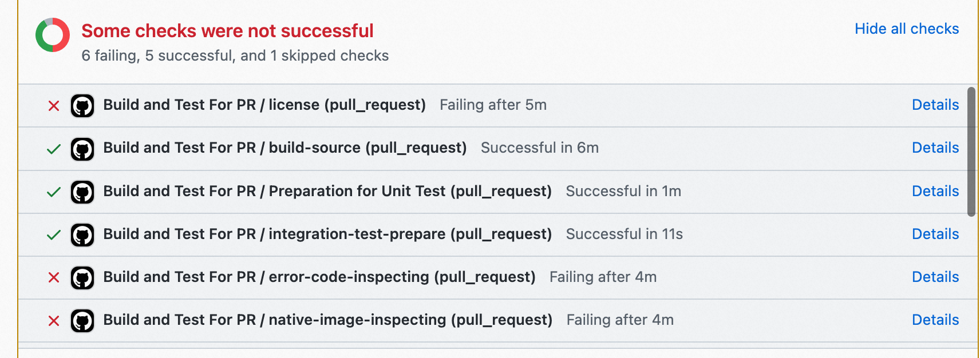Image resolution: width=980 pixels, height=358 pixels.
Task: Click the GitHub avatar on the build-source check
Action: 82,149
